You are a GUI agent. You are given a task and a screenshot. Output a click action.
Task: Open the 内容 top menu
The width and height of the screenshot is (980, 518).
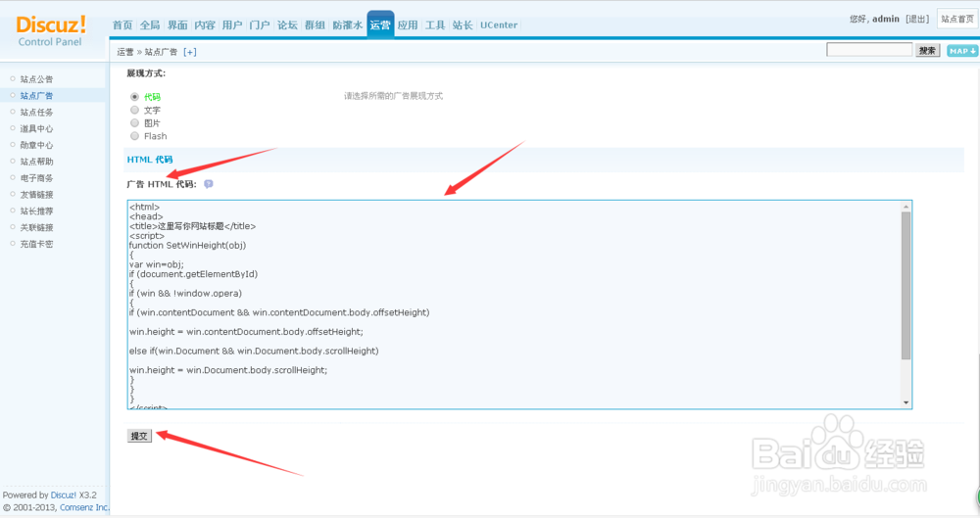point(205,25)
